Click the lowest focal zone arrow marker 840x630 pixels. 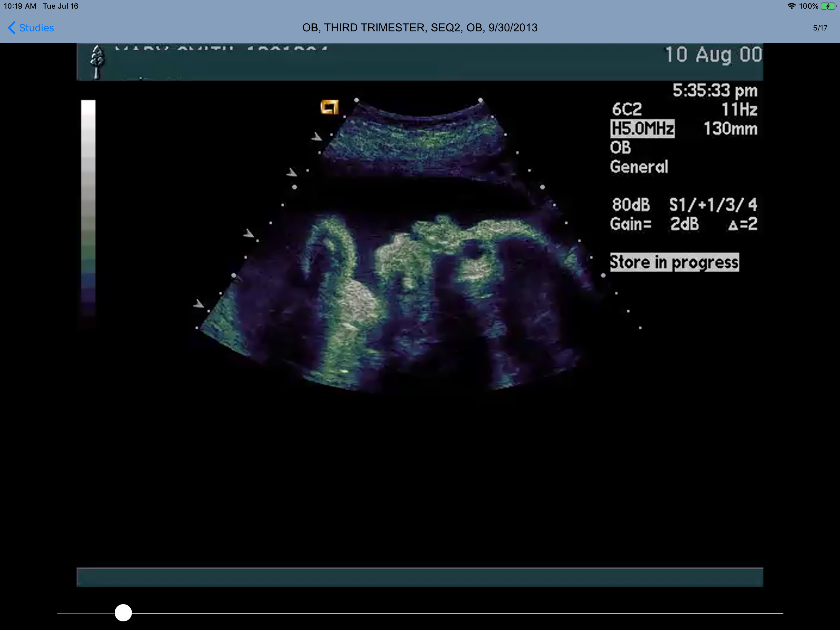pyautogui.click(x=199, y=304)
